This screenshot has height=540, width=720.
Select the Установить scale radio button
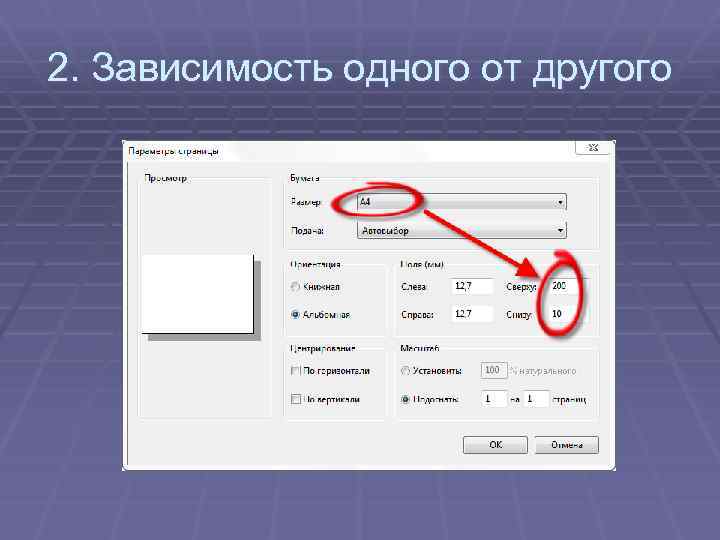(405, 371)
